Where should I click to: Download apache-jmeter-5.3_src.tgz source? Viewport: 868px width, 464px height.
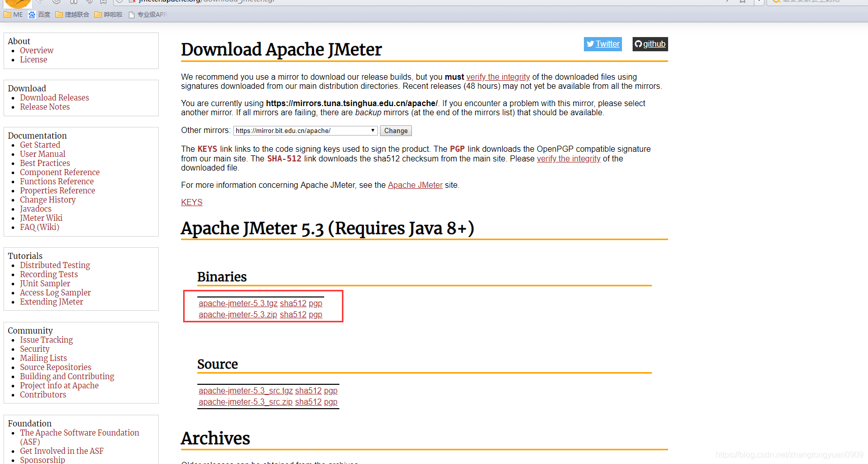coord(246,391)
